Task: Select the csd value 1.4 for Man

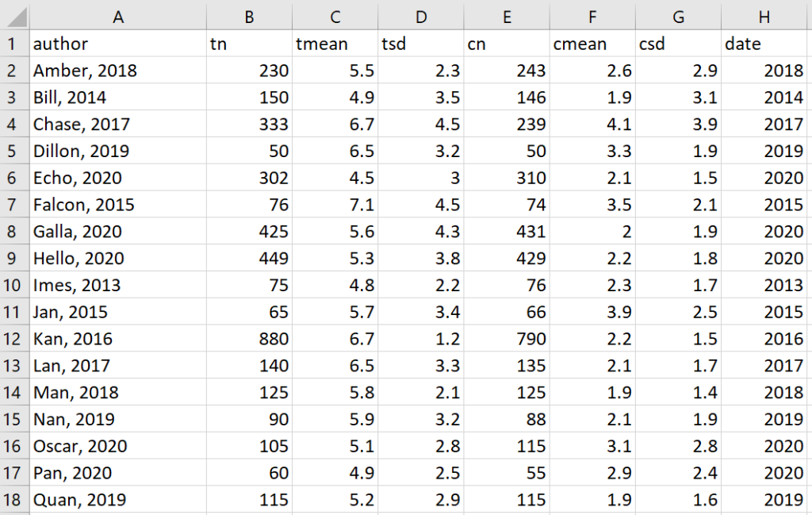Action: pyautogui.click(x=677, y=392)
